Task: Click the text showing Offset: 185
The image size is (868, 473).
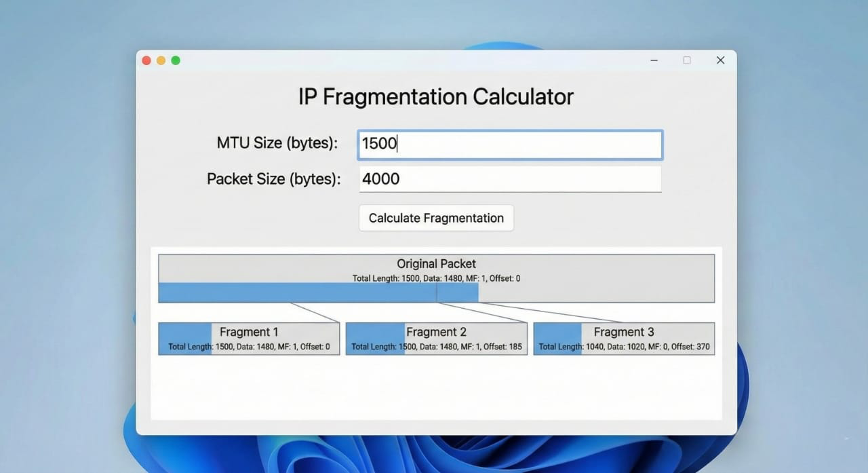Action: [x=503, y=346]
